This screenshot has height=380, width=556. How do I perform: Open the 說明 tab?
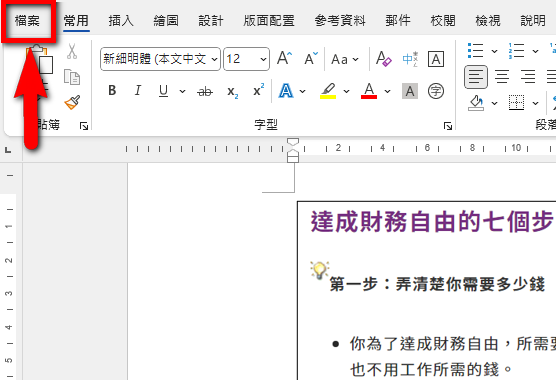point(533,21)
